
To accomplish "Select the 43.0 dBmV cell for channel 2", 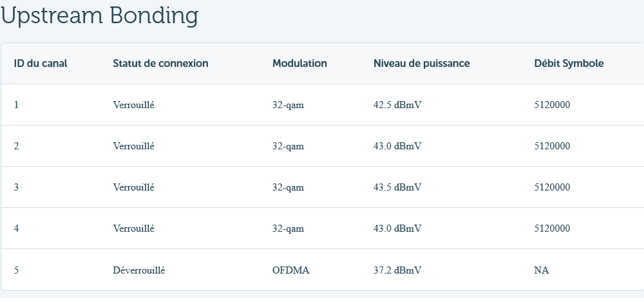I will point(397,146).
